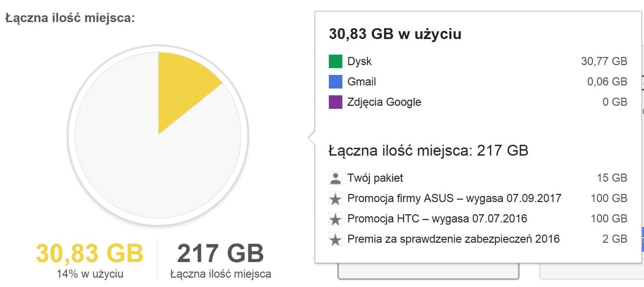This screenshot has height=287, width=644.
Task: Click the '30,83 GB w użyciu' popup heading
Action: pyautogui.click(x=395, y=34)
